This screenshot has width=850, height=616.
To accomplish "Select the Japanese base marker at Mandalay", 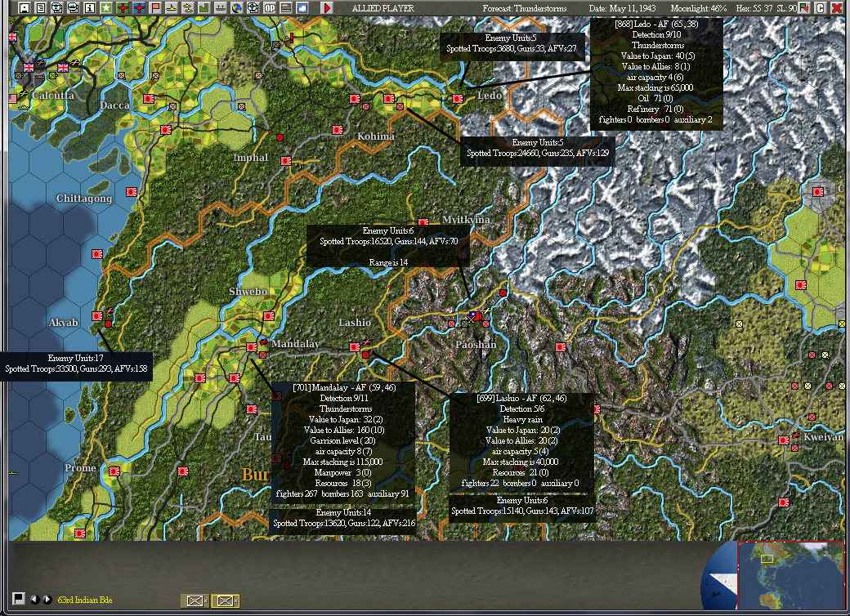I will coord(252,346).
